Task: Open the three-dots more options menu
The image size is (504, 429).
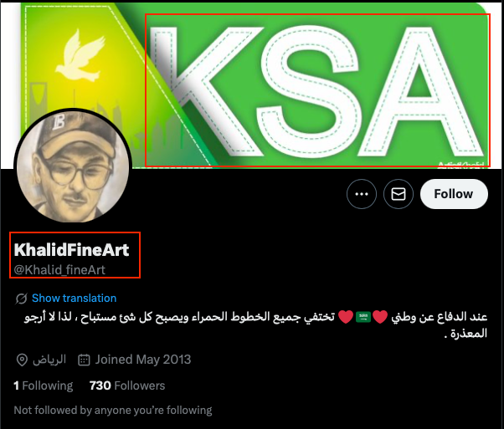Action: coord(362,194)
